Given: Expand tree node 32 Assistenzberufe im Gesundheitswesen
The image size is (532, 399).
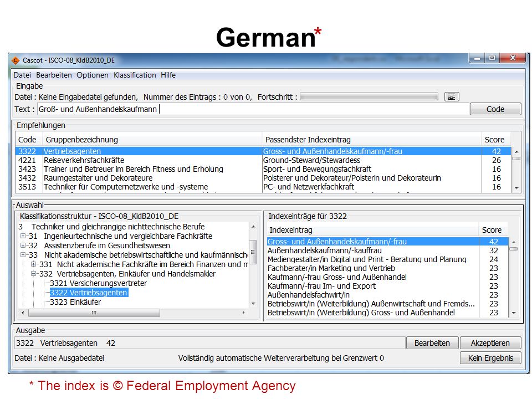Looking at the screenshot, I should pyautogui.click(x=23, y=245).
